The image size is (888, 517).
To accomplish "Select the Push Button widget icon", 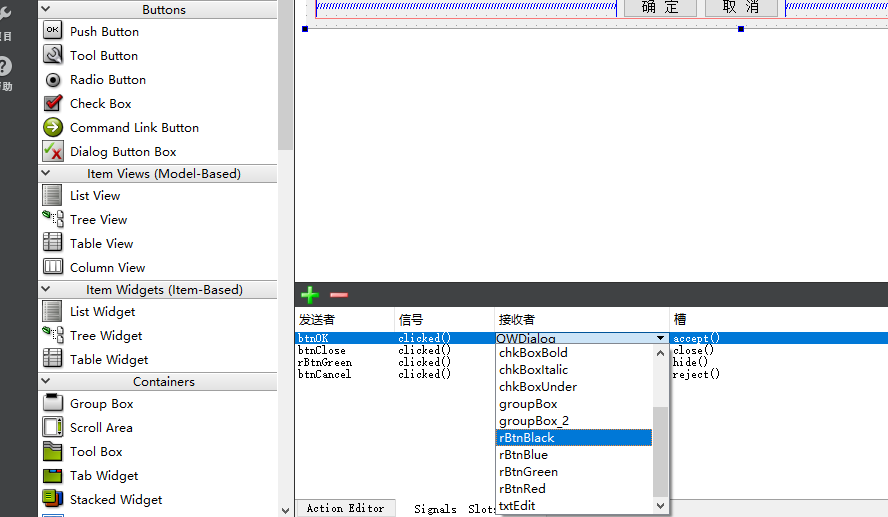I will click(53, 31).
